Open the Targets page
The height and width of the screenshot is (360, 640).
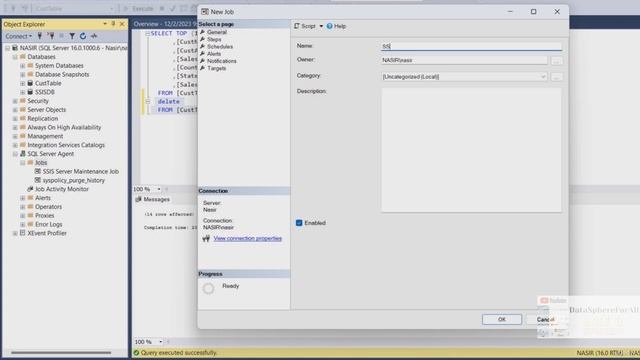tap(216, 69)
